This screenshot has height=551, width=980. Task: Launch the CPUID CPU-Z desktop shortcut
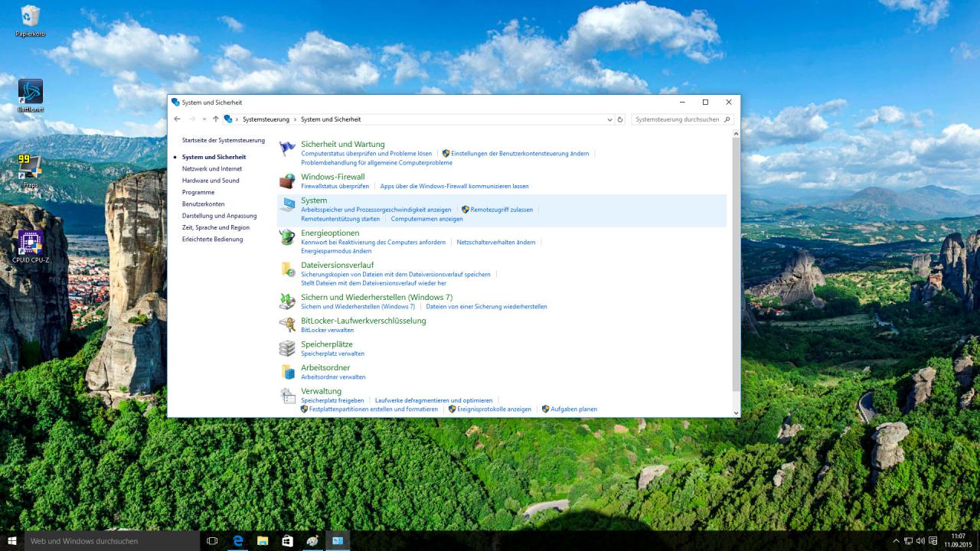click(x=31, y=246)
